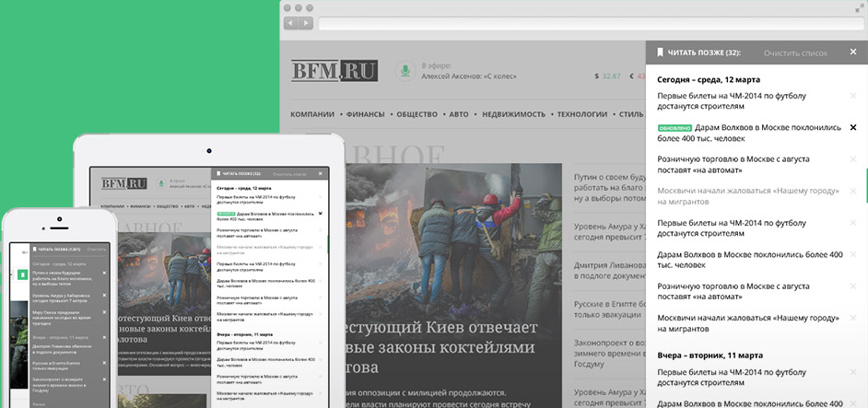Screen dimensions: 868x408
Task: Remove the greyed-out Москвичи item in browser panel
Action: click(x=853, y=191)
